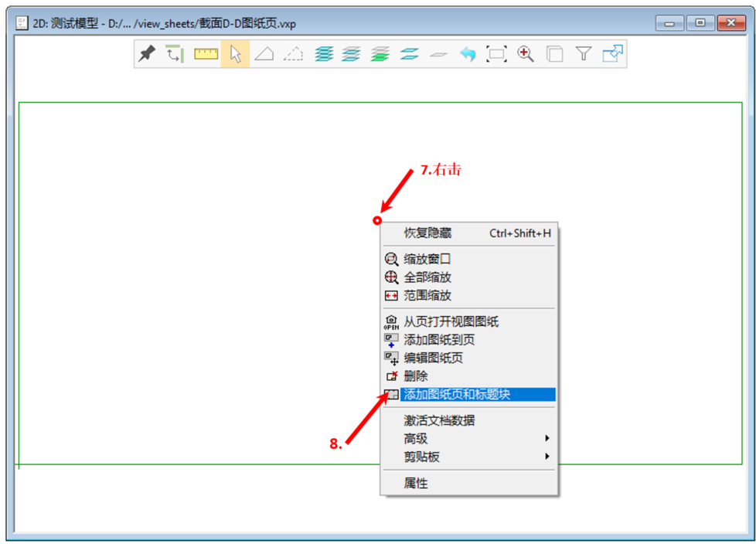Minimize the 2D view sheet window
The image size is (756, 547).
[669, 23]
